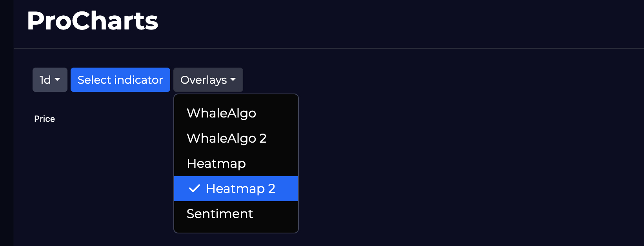Enable the Heatmap overlay

216,163
